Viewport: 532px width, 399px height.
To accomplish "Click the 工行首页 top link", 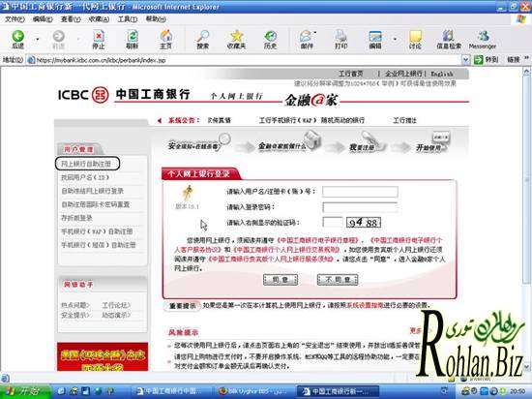I will click(351, 74).
